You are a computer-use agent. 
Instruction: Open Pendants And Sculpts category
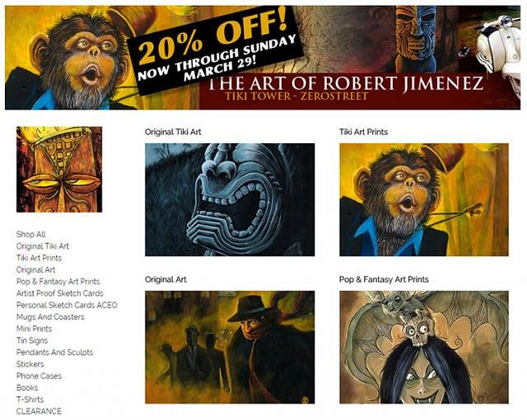point(55,352)
